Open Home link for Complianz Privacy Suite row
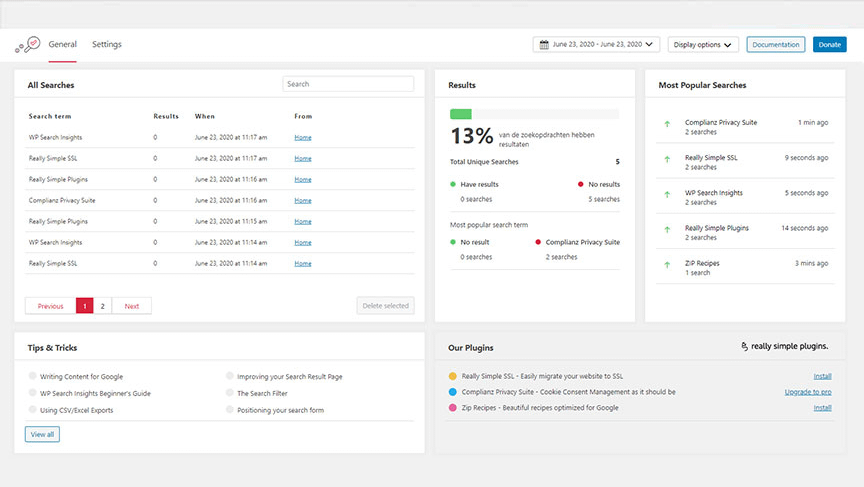 pos(303,201)
